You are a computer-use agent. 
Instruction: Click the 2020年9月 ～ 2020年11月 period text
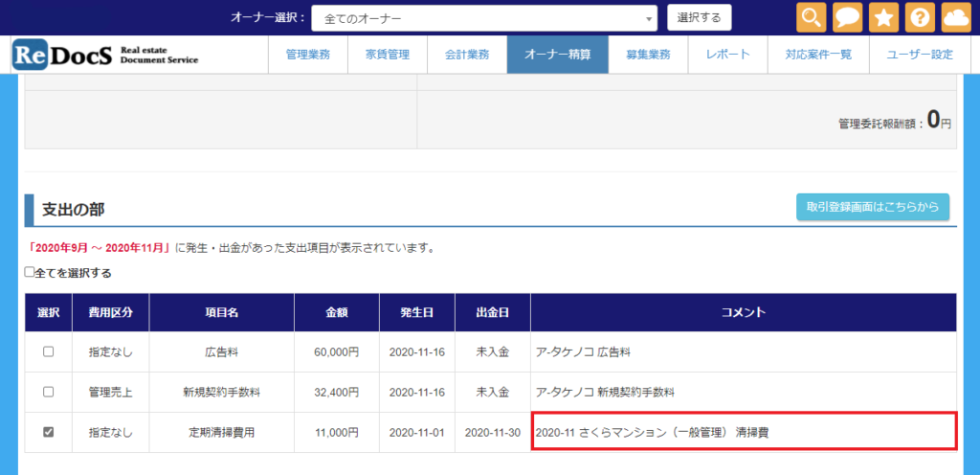pyautogui.click(x=100, y=248)
